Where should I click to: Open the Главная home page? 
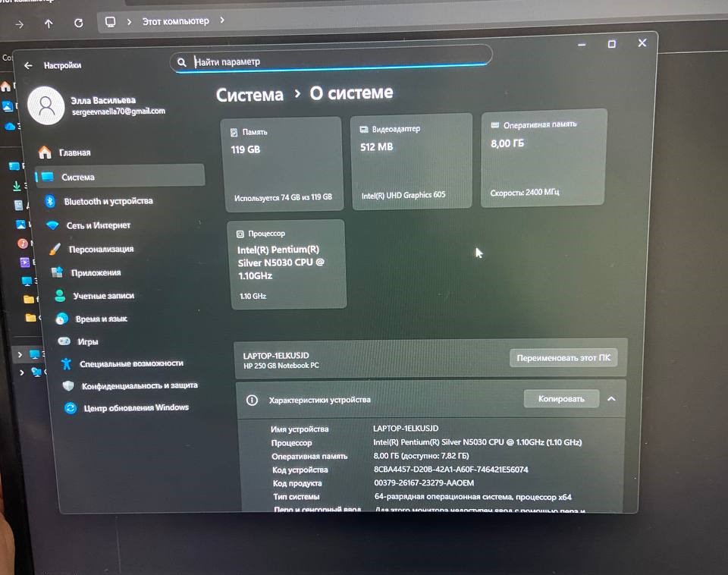74,152
